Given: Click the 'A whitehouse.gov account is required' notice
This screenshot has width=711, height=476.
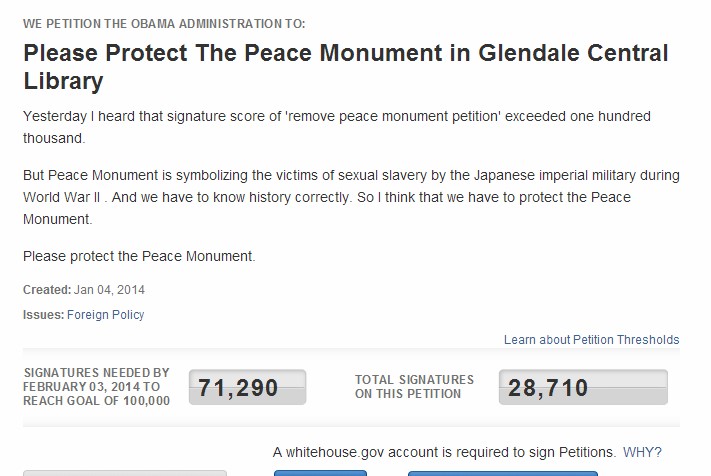Looking at the screenshot, I should tap(444, 452).
